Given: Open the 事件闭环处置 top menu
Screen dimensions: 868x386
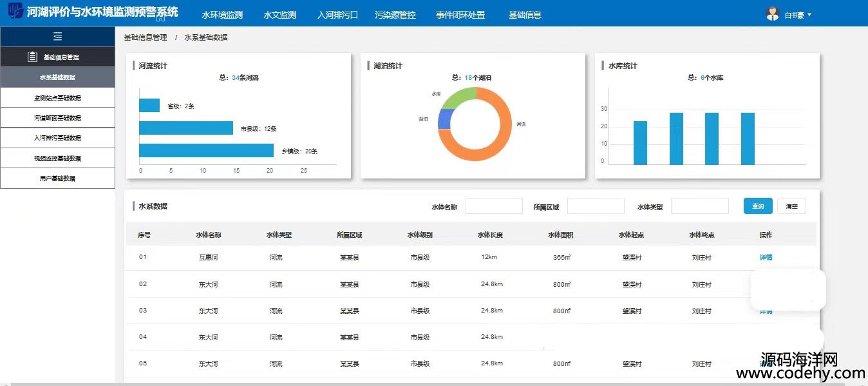Looking at the screenshot, I should click(460, 15).
